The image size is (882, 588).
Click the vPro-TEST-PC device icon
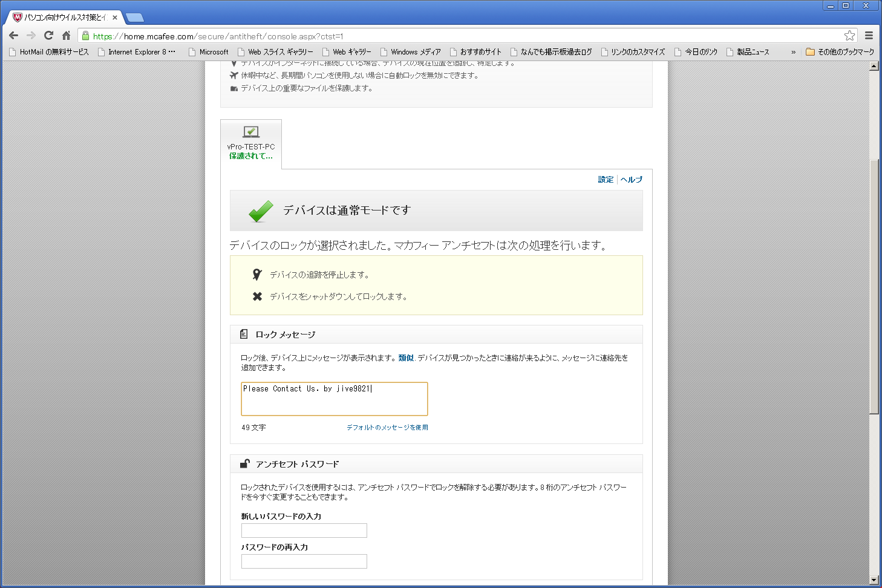point(251,132)
